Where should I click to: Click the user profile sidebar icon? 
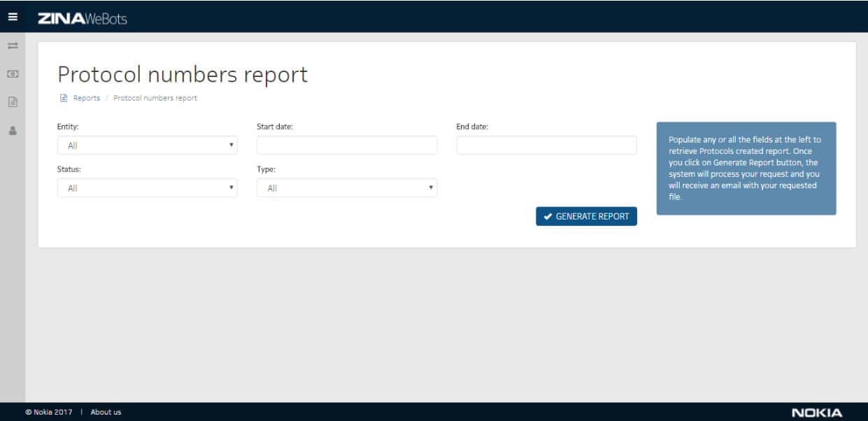(x=13, y=130)
